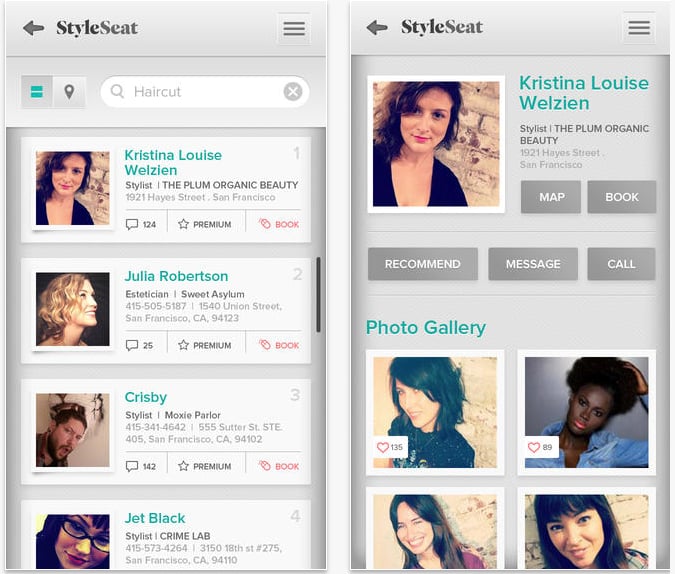Click the CALL button
Image resolution: width=675 pixels, height=574 pixels.
click(x=621, y=264)
